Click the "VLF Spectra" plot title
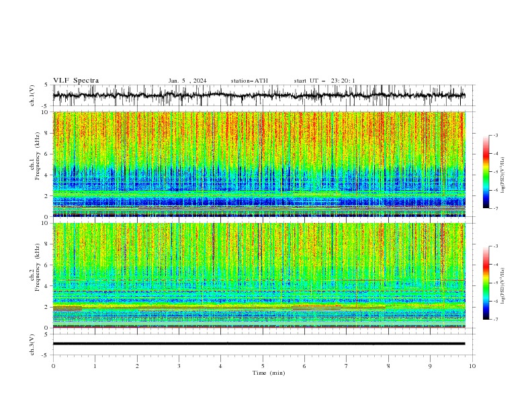Image resolution: width=532 pixels, height=411 pixels. [76, 81]
